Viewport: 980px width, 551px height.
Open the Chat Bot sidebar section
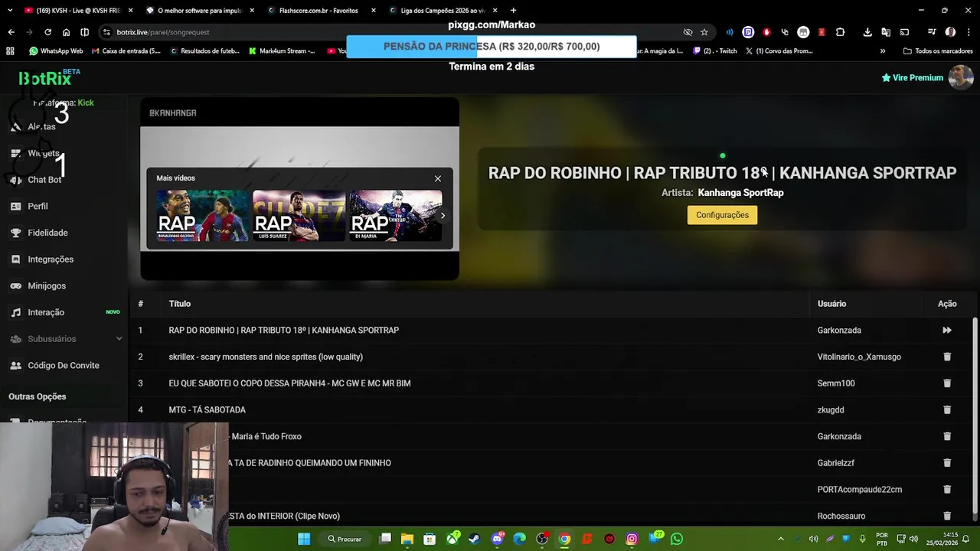pyautogui.click(x=44, y=180)
